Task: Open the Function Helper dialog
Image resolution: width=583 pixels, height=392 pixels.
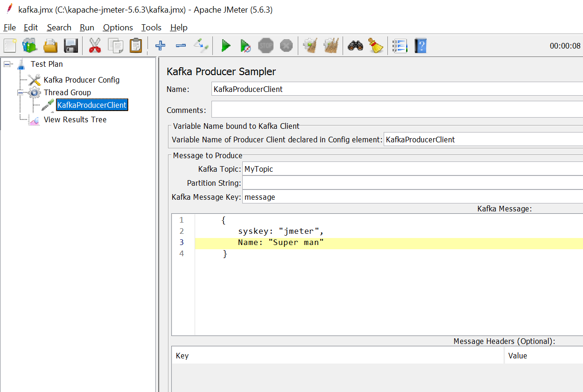Action: 399,45
